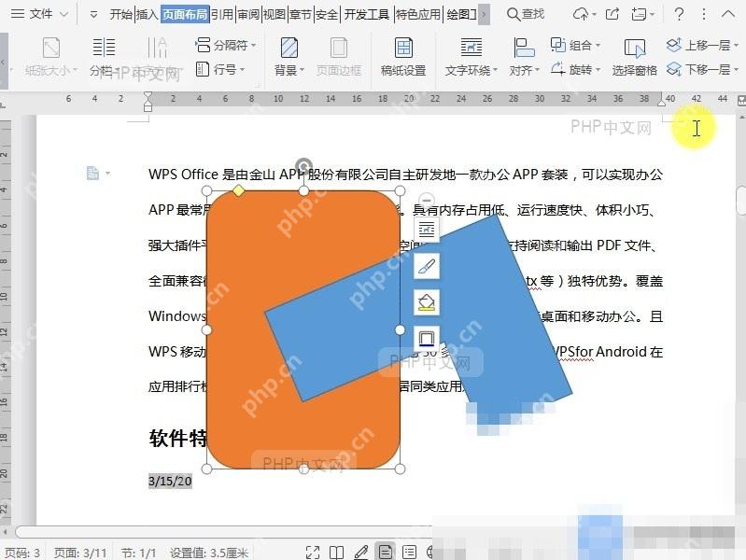
Task: Open the 文字环绕 text wrapping dropdown
Action: pyautogui.click(x=471, y=57)
